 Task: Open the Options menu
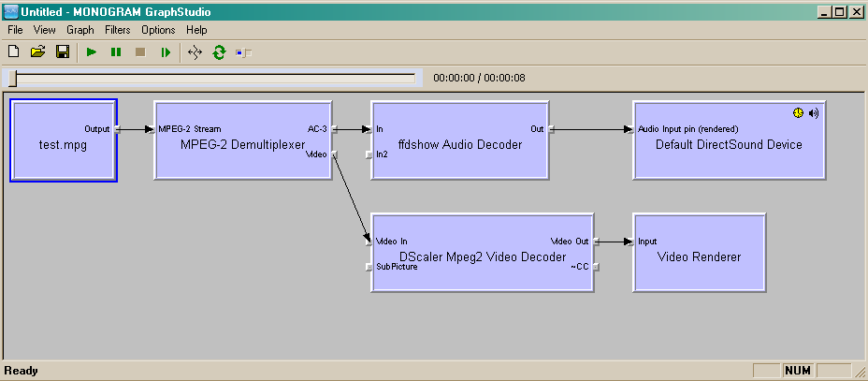158,30
